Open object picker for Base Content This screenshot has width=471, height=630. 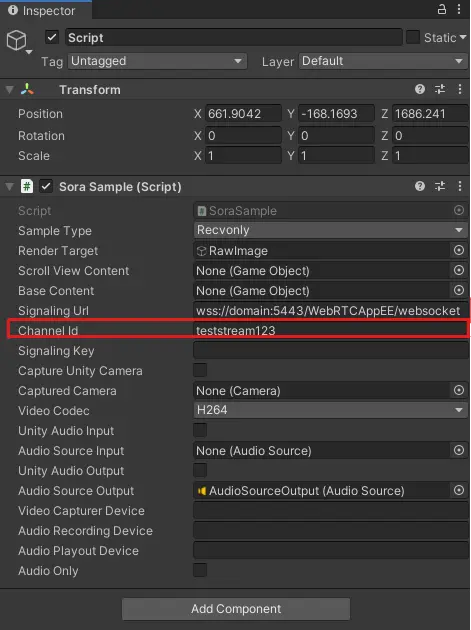point(459,290)
